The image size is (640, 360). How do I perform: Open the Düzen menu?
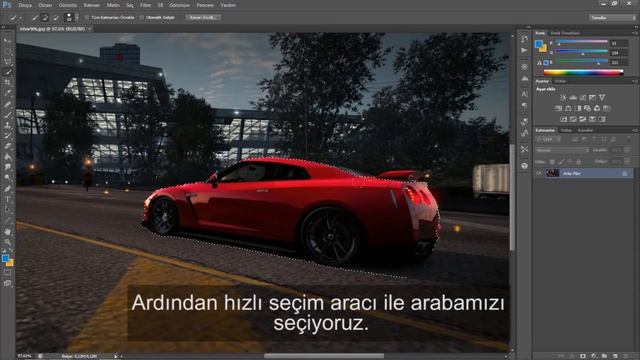(45, 5)
